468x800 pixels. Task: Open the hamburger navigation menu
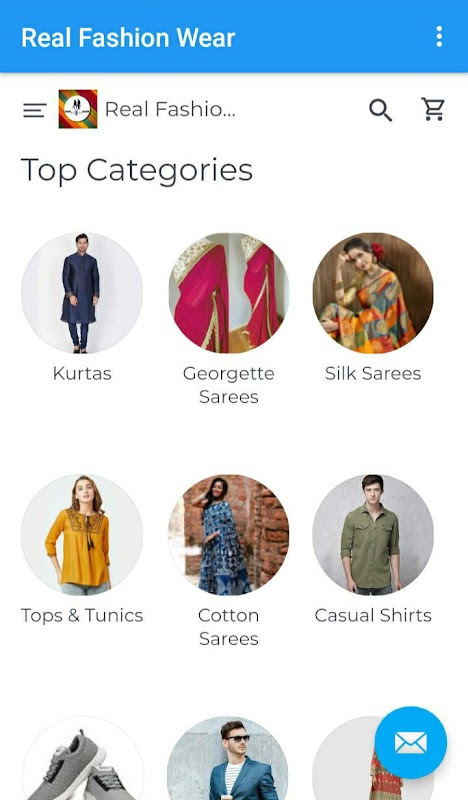[35, 110]
